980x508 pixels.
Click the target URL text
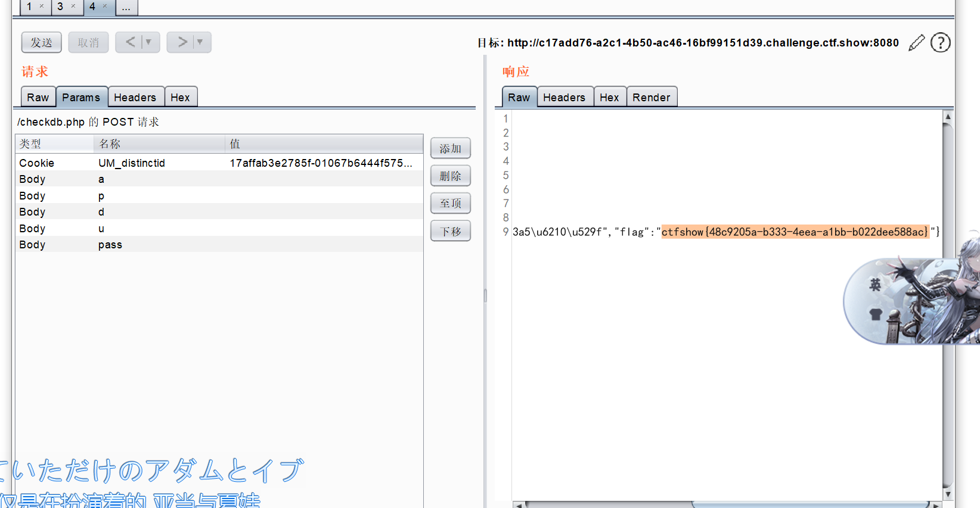(x=703, y=43)
